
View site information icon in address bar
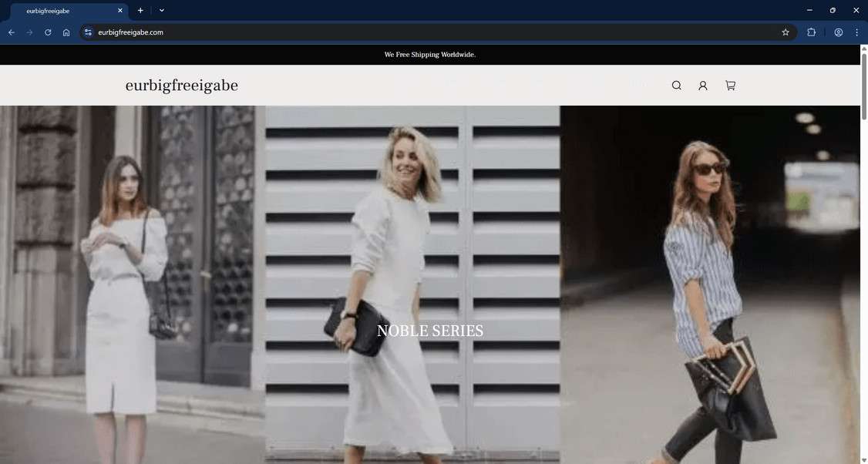pyautogui.click(x=88, y=32)
